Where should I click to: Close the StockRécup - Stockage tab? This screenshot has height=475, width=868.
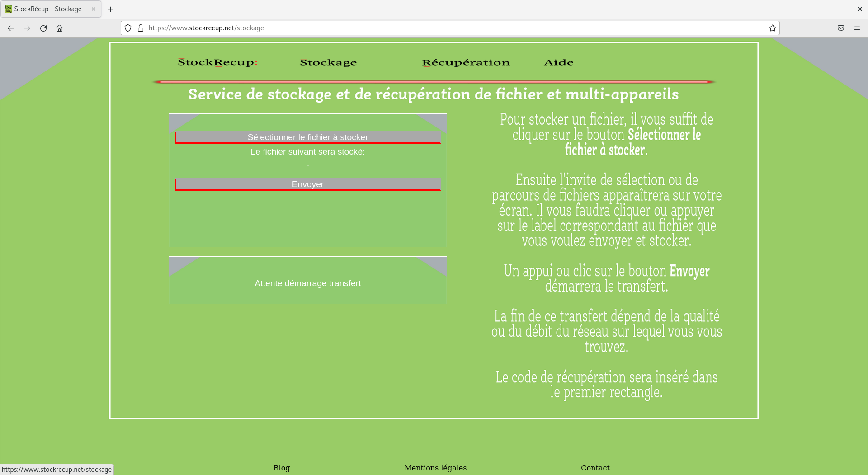[94, 9]
